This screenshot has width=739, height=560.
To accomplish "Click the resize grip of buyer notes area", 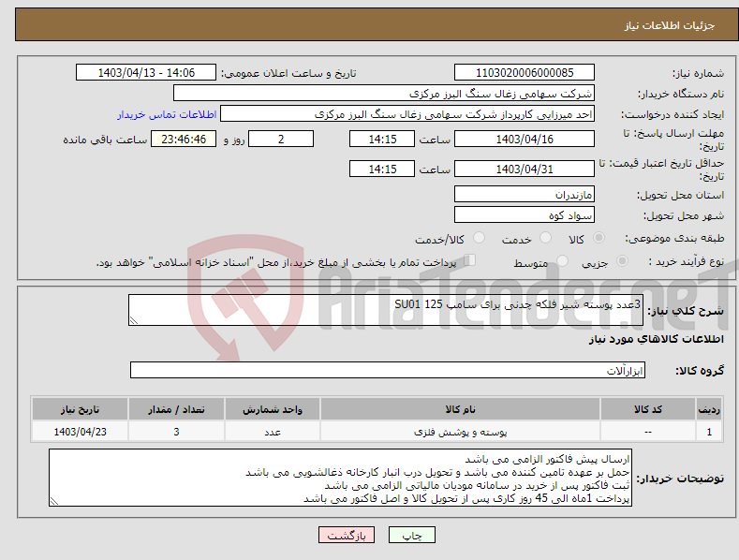I will coord(54,501).
